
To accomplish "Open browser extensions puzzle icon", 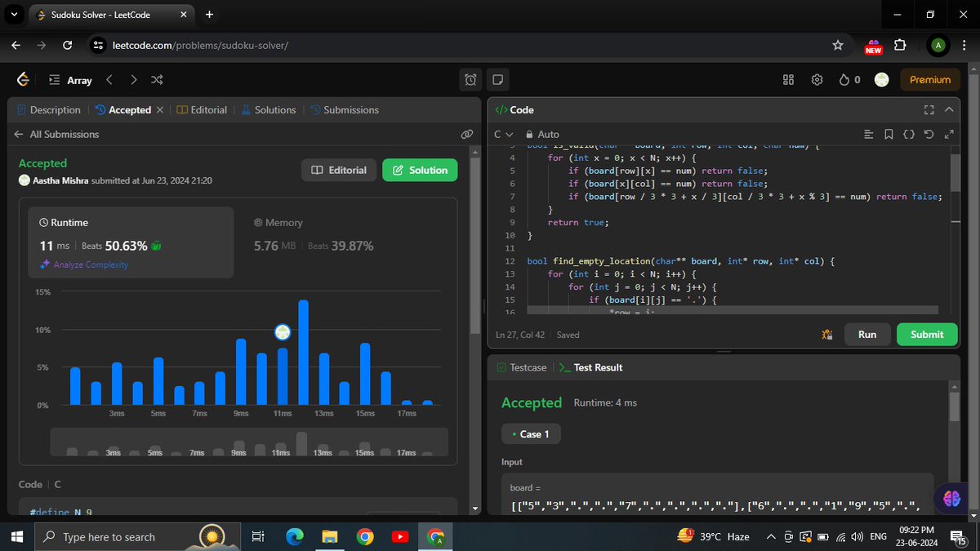I will (901, 46).
